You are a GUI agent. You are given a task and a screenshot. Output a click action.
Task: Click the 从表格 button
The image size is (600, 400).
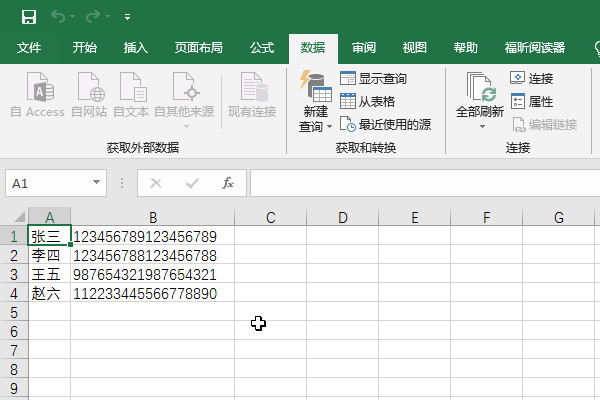pos(367,101)
